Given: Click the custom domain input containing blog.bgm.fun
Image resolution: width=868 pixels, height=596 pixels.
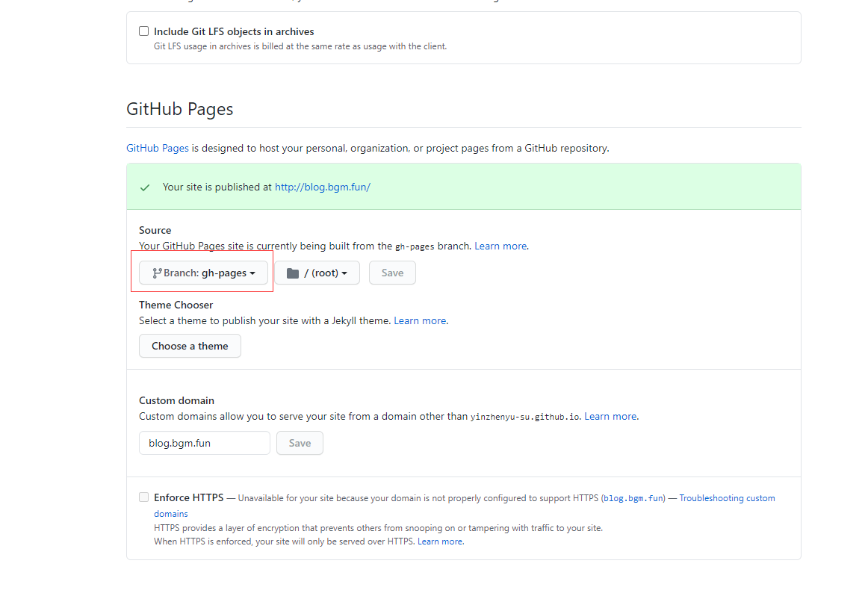Looking at the screenshot, I should coord(204,443).
